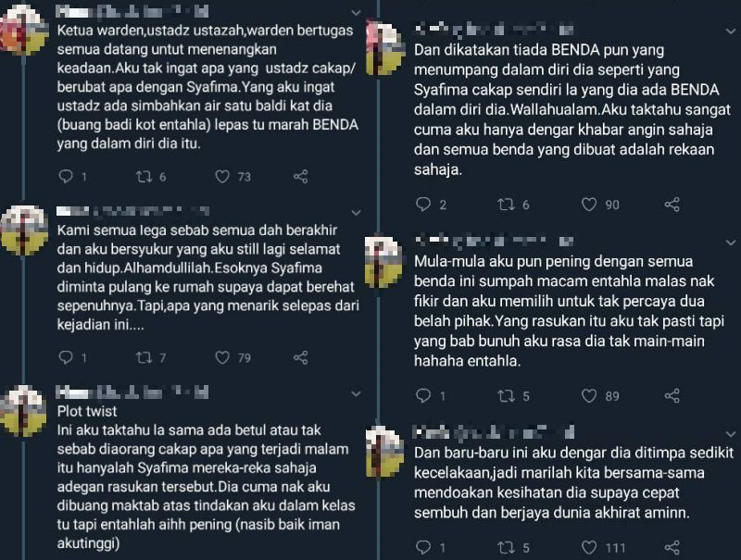Open the avatar beside the "Plot twist" tweet

pyautogui.click(x=25, y=410)
